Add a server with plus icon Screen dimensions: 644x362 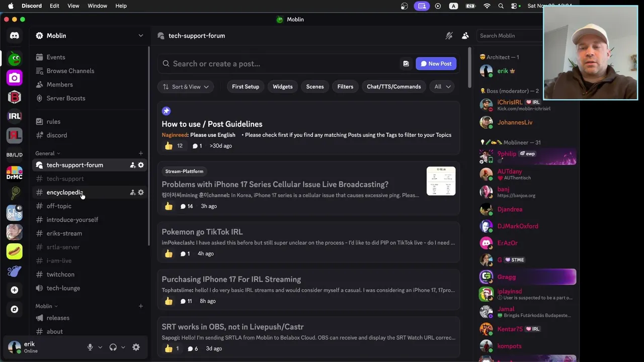point(15,290)
